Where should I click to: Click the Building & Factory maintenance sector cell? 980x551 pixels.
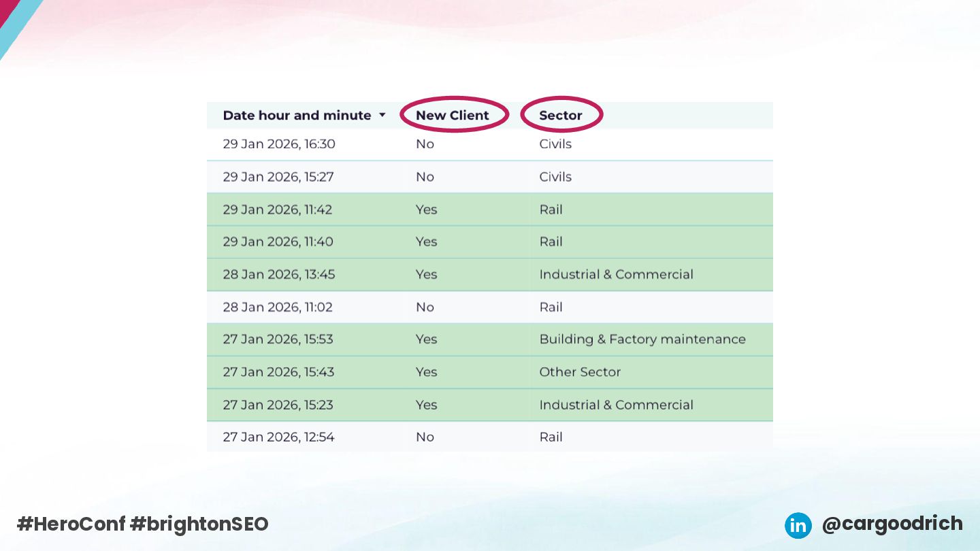642,339
